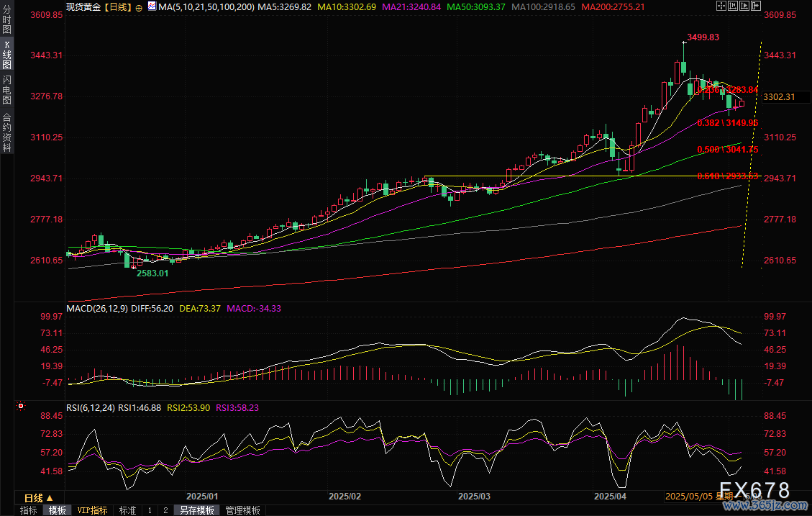Choose the 标准 template
The height and width of the screenshot is (516, 812).
tap(127, 510)
